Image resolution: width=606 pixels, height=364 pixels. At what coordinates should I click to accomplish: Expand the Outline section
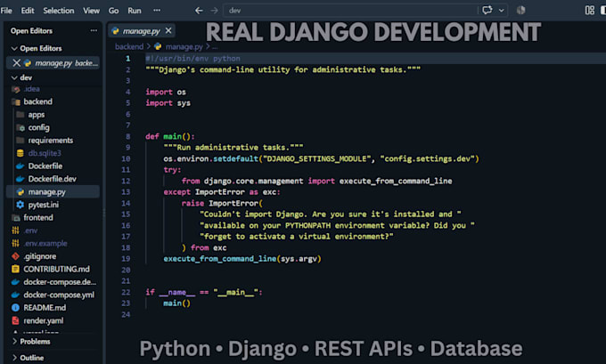pyautogui.click(x=28, y=358)
